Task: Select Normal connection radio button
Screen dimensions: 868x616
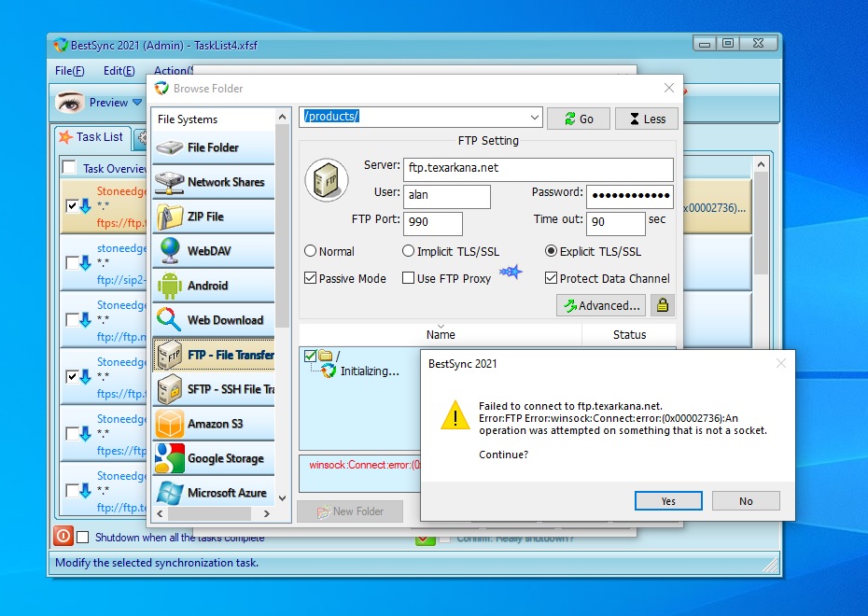Action: (310, 251)
